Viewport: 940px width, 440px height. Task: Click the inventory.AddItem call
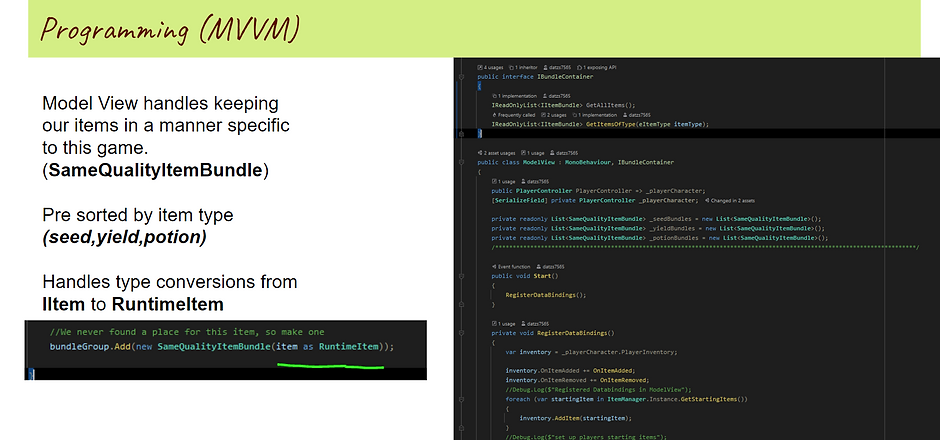[576, 418]
